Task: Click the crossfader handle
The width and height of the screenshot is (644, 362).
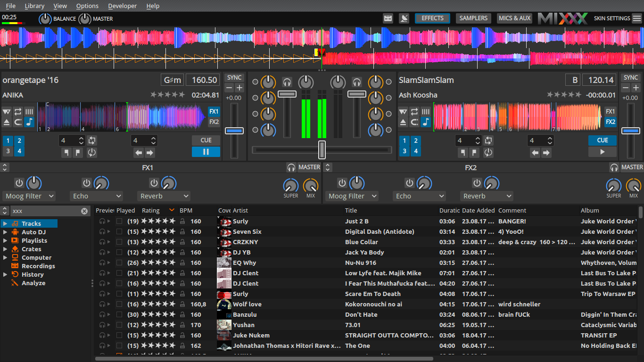Action: [x=322, y=150]
